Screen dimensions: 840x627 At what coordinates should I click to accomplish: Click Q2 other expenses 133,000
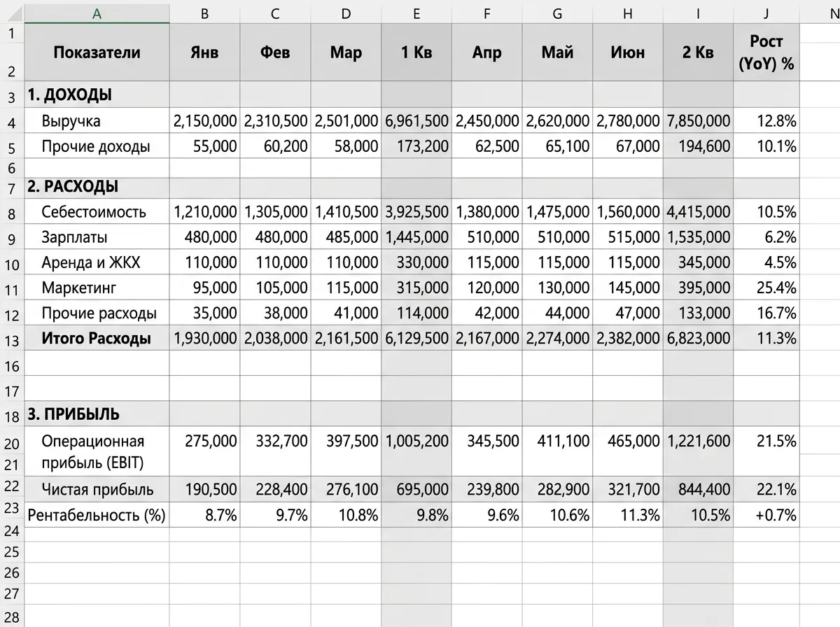(698, 313)
